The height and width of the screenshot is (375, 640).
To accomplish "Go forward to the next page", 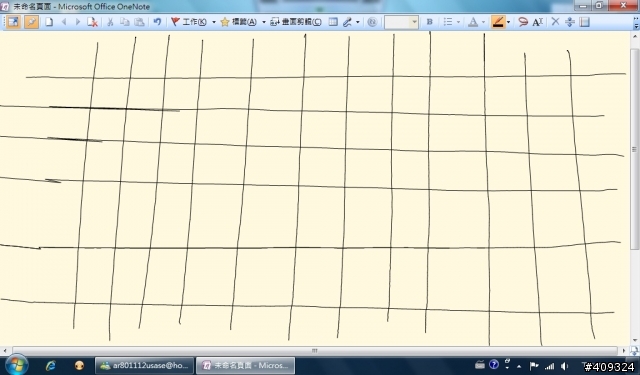I will (78, 22).
